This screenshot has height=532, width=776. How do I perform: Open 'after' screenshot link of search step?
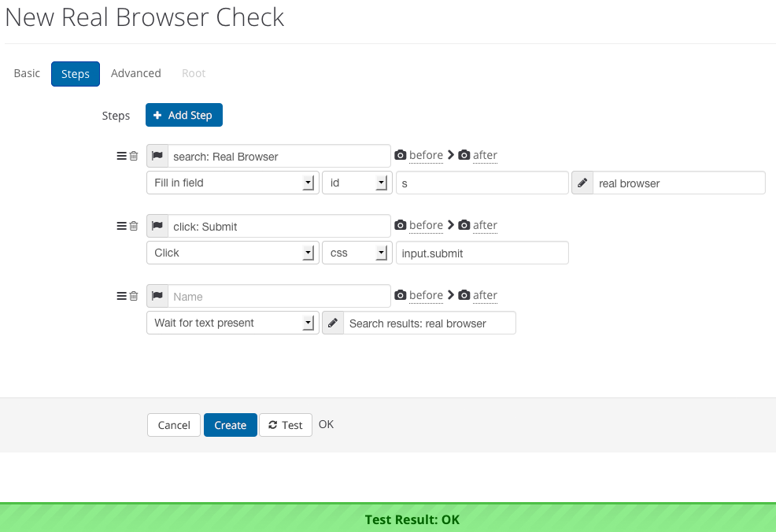tap(485, 155)
